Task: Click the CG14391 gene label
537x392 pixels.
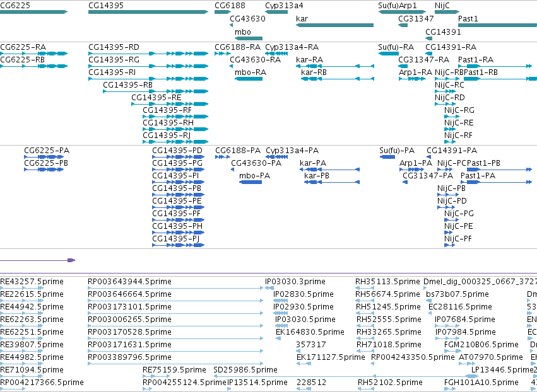Action: click(x=443, y=32)
